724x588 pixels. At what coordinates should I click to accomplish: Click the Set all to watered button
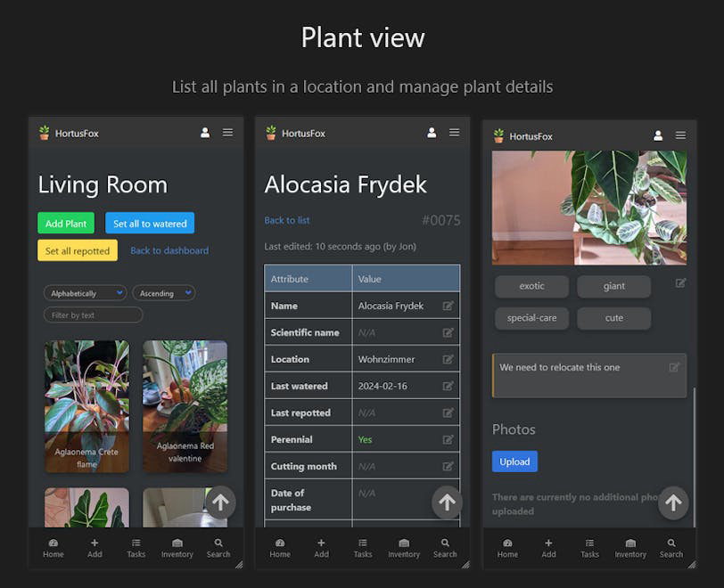pyautogui.click(x=150, y=224)
